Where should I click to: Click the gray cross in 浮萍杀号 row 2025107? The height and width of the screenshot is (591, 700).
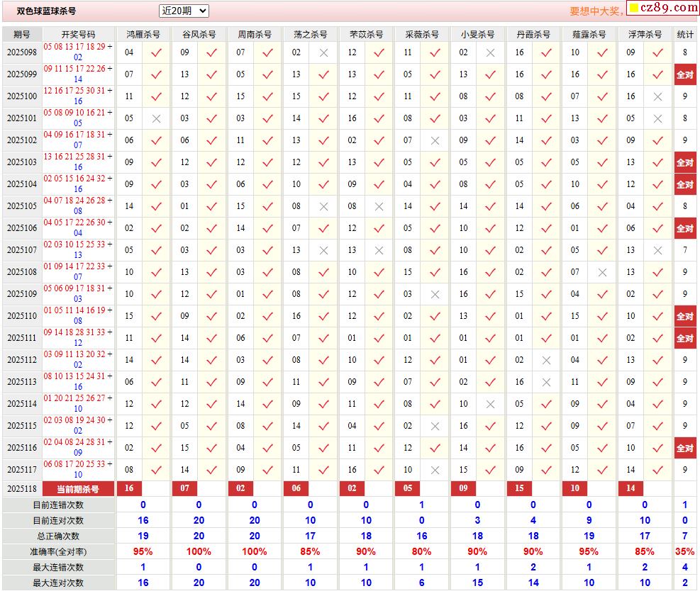(657, 250)
